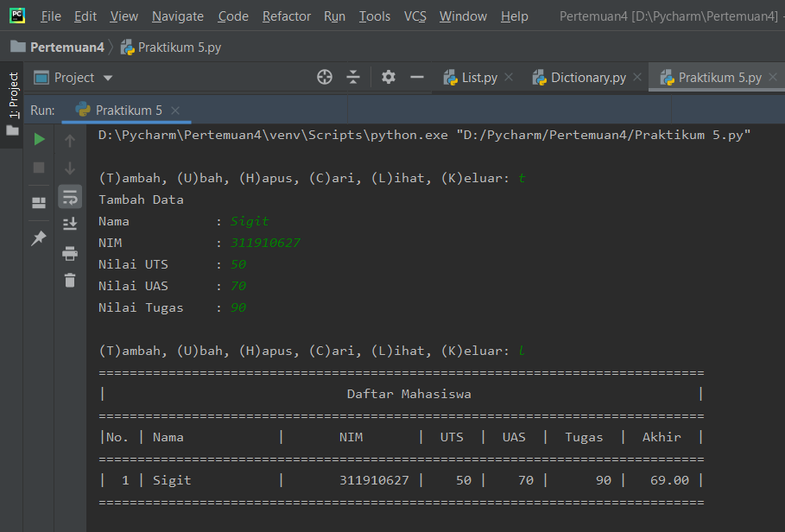
Task: Click the 'Tugas' column header
Action: click(x=584, y=437)
